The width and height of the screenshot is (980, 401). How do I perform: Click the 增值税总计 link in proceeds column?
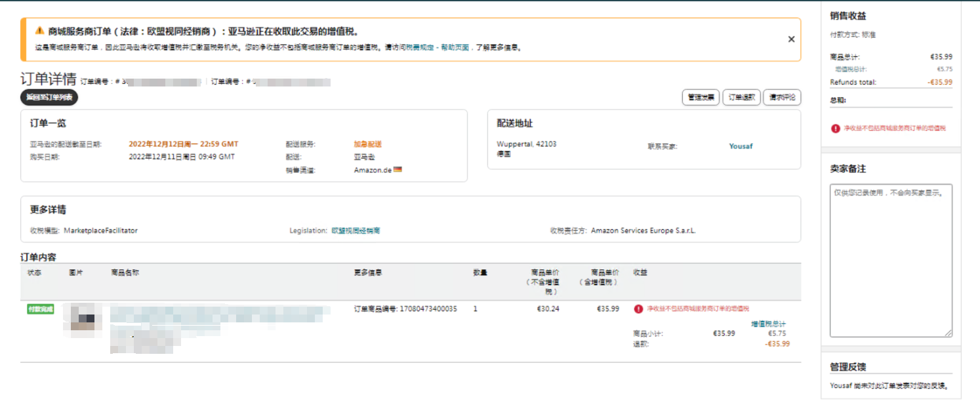pyautogui.click(x=768, y=324)
